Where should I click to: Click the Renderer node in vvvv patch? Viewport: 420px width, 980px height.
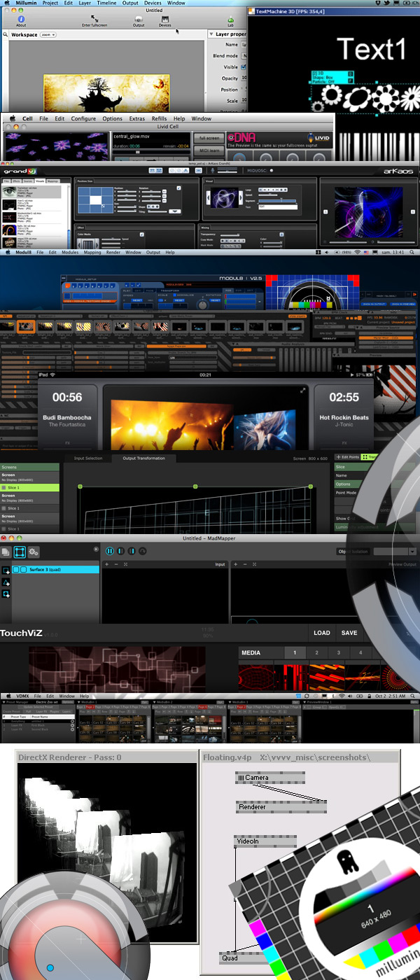[x=281, y=807]
